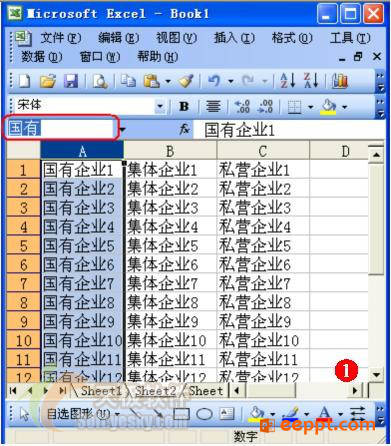391x446 pixels.
Task: Sort descending with the Z-A icon
Action: pos(311,81)
